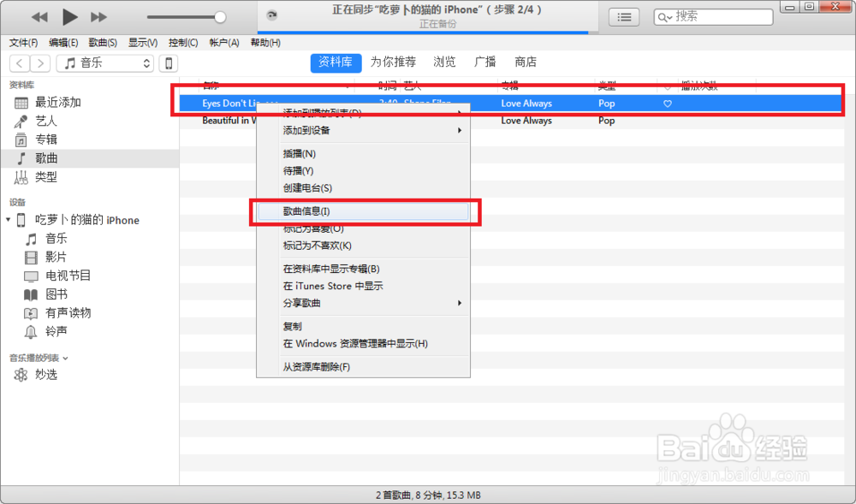Open the 编辑(E) menu
This screenshot has height=504, width=856.
63,43
